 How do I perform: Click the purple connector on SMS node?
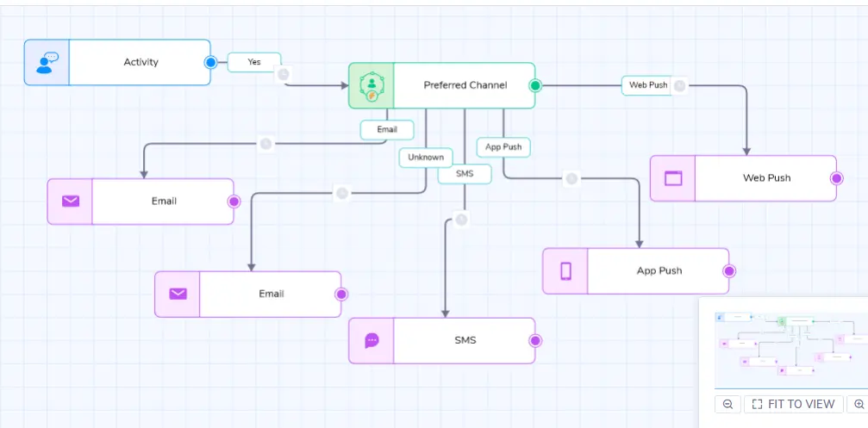[534, 341]
